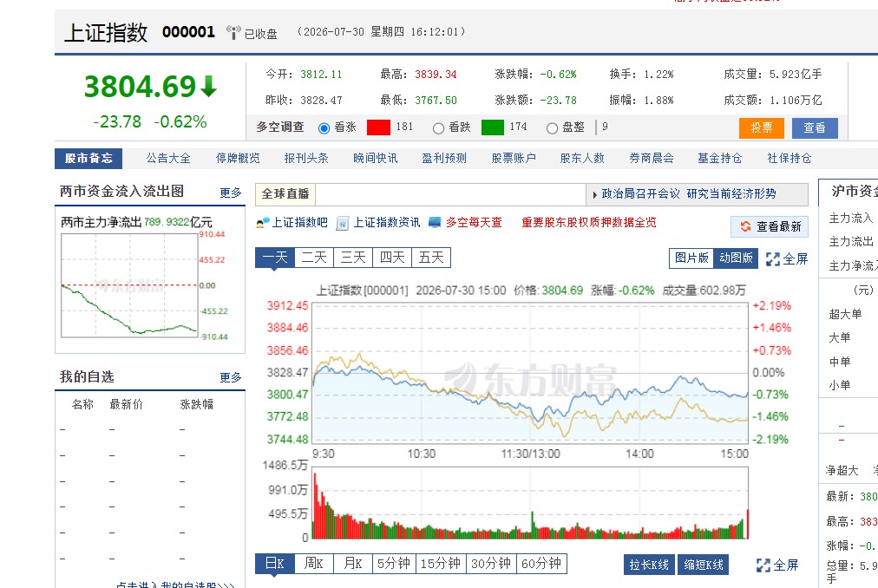Click the 成交额 value 1.106万亿
Screen dimensions: 878x588
[x=796, y=101]
